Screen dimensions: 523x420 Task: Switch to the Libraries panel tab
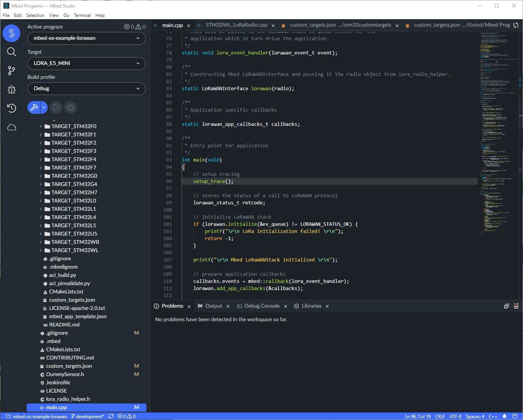[x=311, y=306]
